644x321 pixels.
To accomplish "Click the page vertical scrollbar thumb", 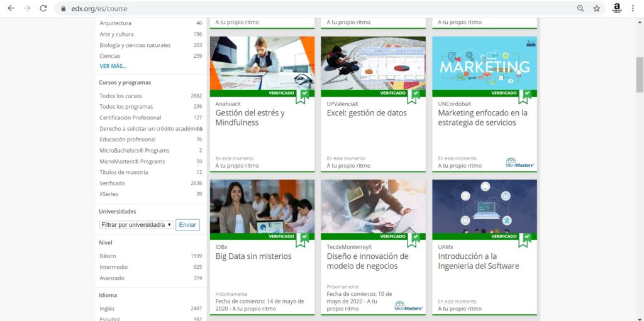I will 640,75.
